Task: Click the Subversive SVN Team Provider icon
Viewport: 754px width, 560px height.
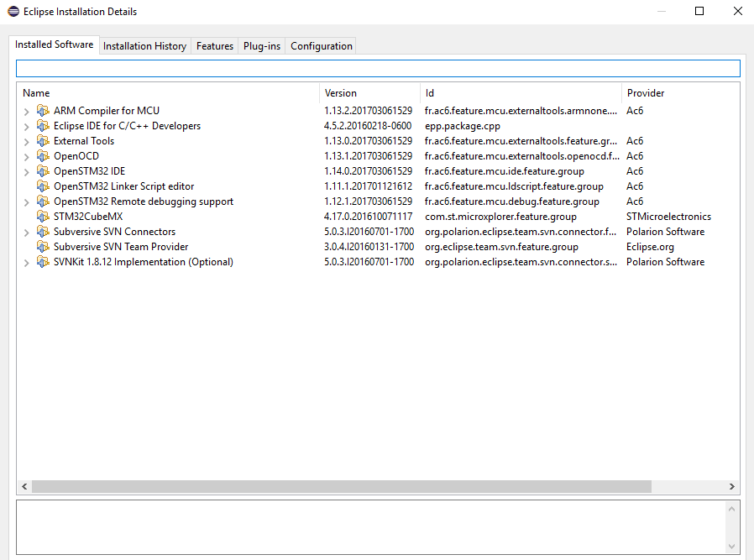Action: pos(43,247)
